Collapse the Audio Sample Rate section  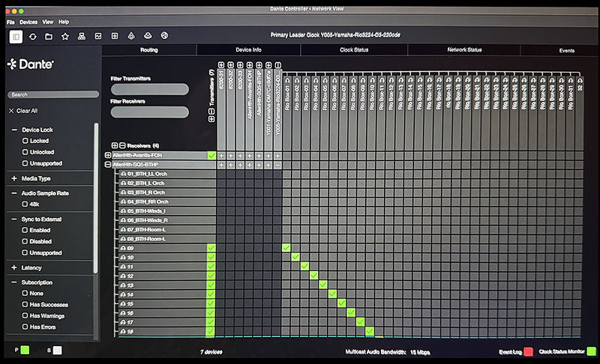coord(14,193)
